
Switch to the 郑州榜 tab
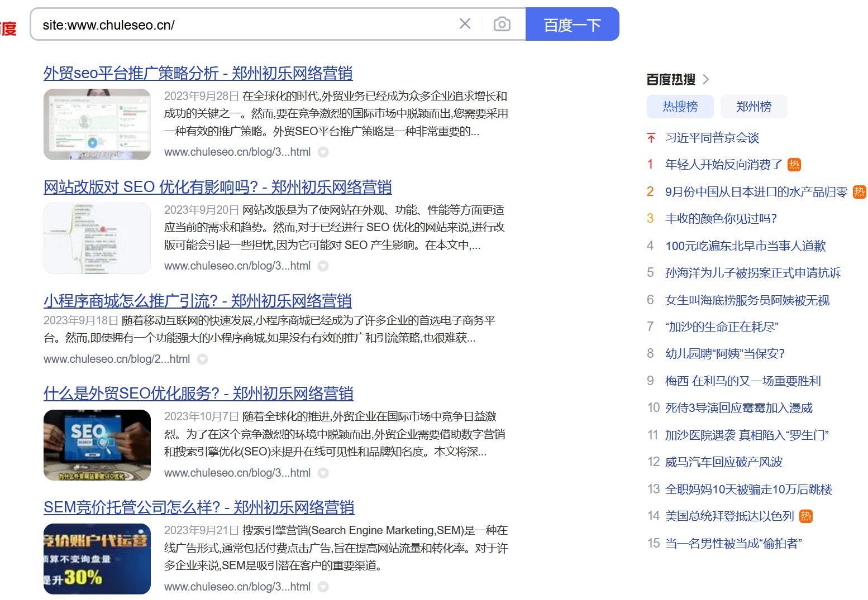(x=753, y=107)
